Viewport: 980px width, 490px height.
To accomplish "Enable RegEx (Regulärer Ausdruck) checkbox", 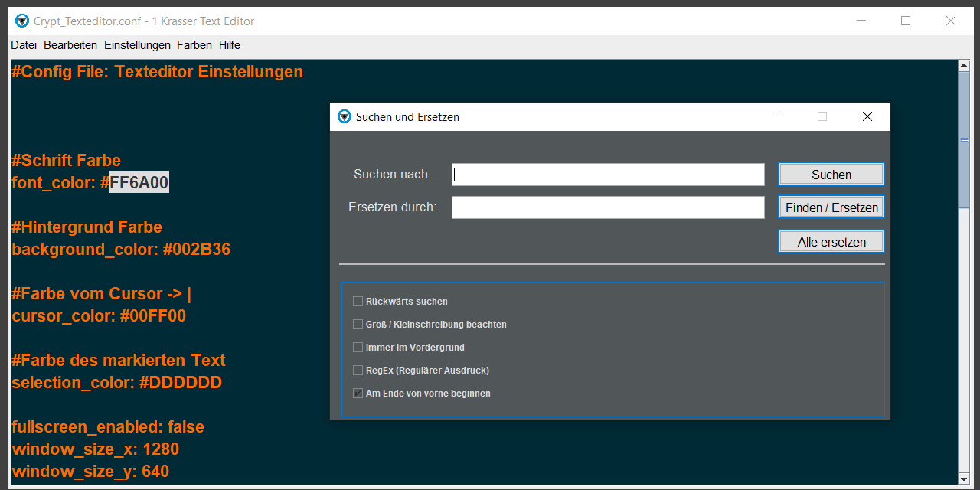I will pos(358,370).
